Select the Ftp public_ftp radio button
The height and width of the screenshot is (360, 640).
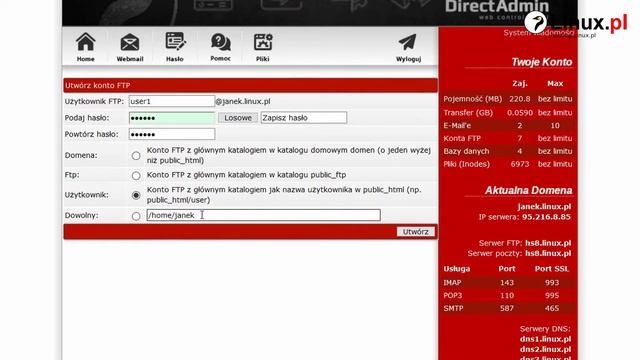point(136,176)
